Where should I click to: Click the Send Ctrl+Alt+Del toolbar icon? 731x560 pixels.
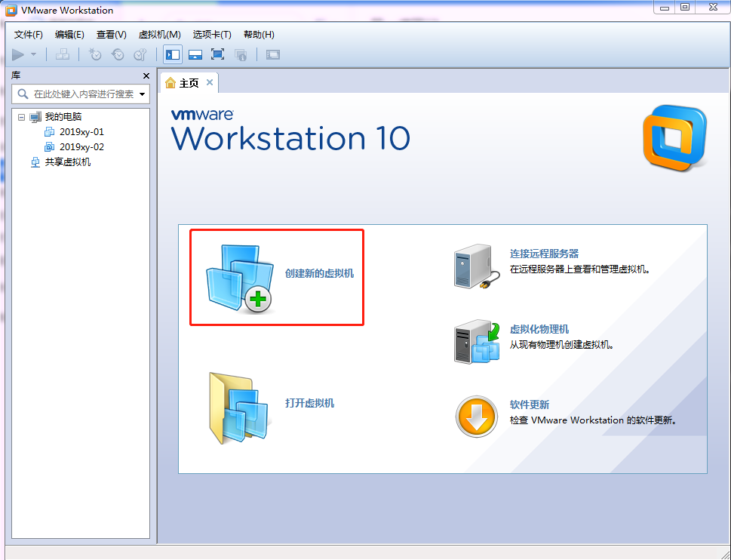[63, 54]
